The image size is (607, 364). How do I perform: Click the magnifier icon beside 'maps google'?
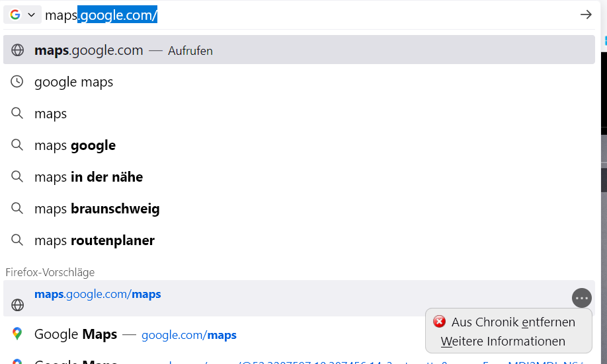18,145
